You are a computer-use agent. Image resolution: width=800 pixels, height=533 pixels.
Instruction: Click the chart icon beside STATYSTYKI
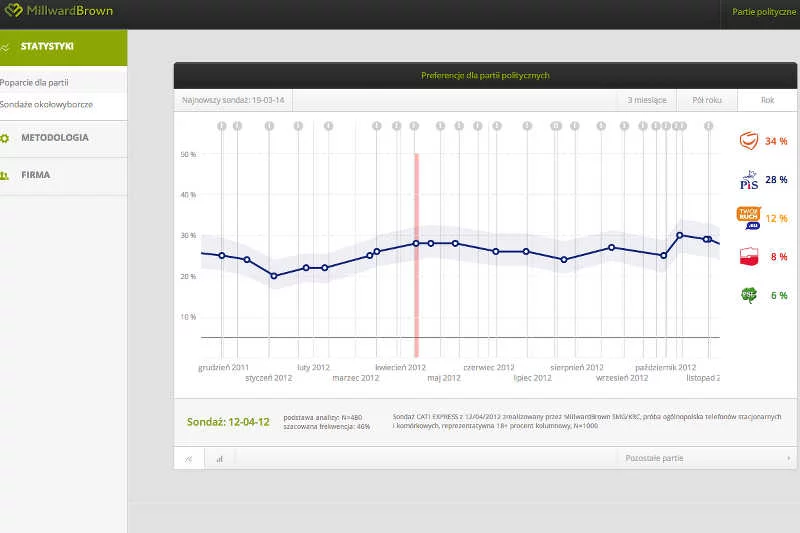5,48
